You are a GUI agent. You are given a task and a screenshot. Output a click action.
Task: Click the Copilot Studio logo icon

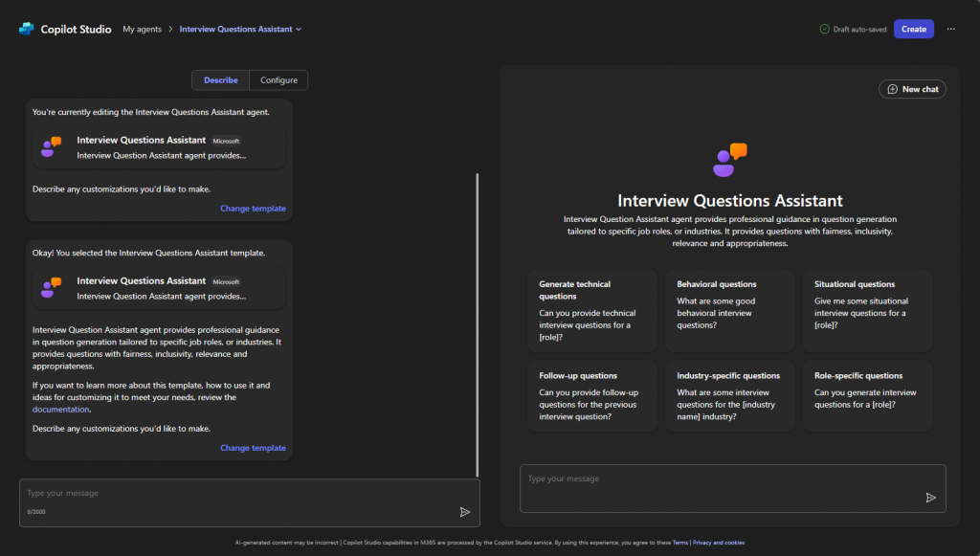coord(26,29)
